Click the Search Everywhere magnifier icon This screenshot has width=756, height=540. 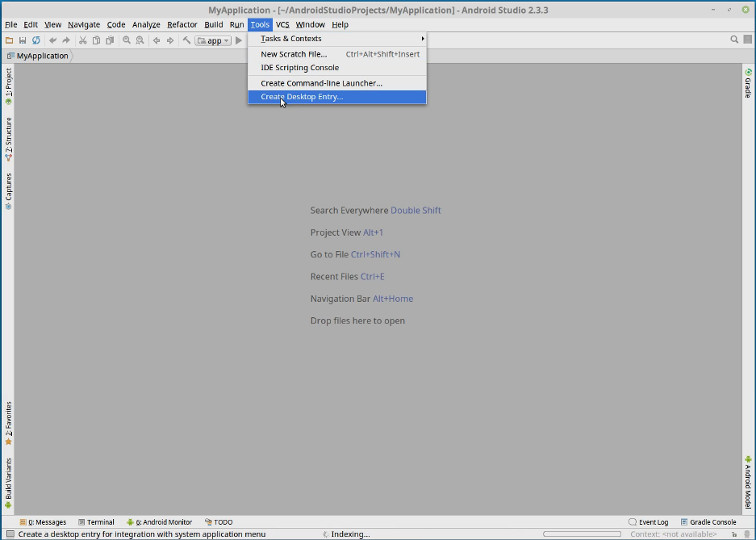click(x=734, y=40)
